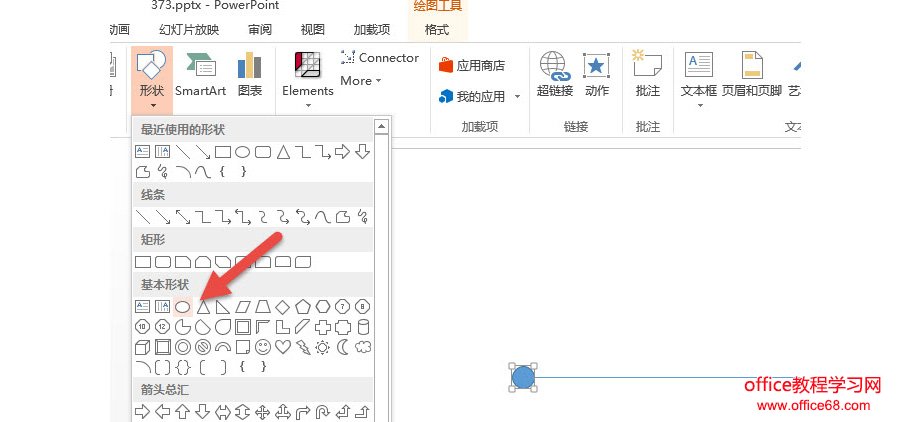
Task: Switch to the 格式 tab
Action: (x=437, y=29)
